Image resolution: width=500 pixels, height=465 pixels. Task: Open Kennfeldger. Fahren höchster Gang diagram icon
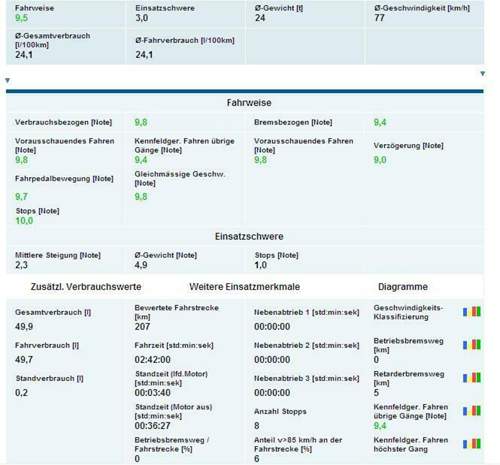pos(472,444)
